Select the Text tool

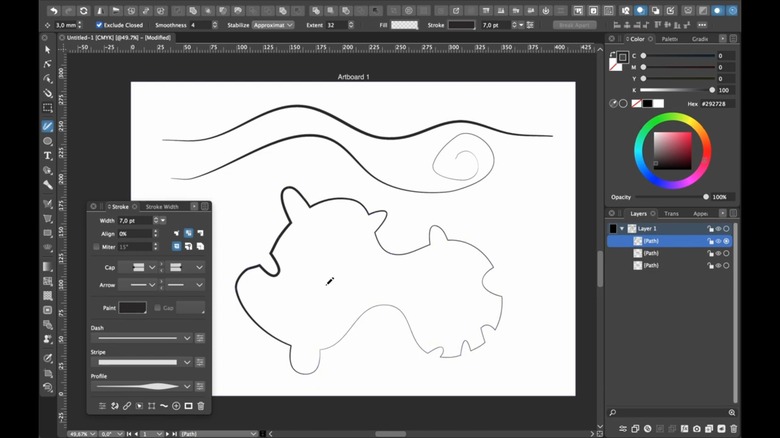(x=47, y=156)
